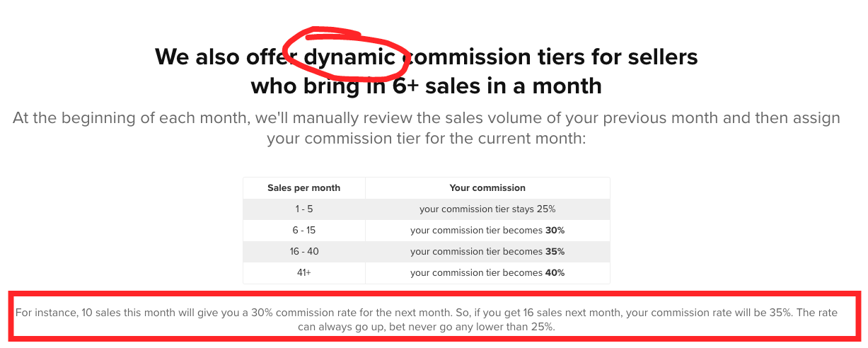The height and width of the screenshot is (348, 868).
Task: Click the "who bring in 6+ sales" heading line
Action: click(x=427, y=86)
